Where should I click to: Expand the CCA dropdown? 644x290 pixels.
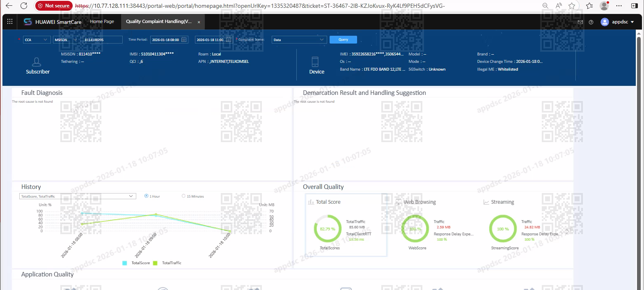(37, 40)
